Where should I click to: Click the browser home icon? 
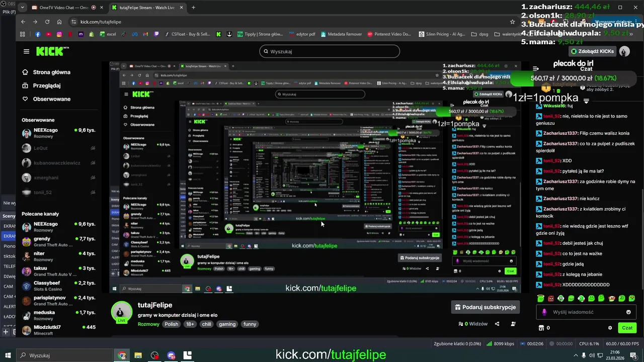[x=59, y=22]
